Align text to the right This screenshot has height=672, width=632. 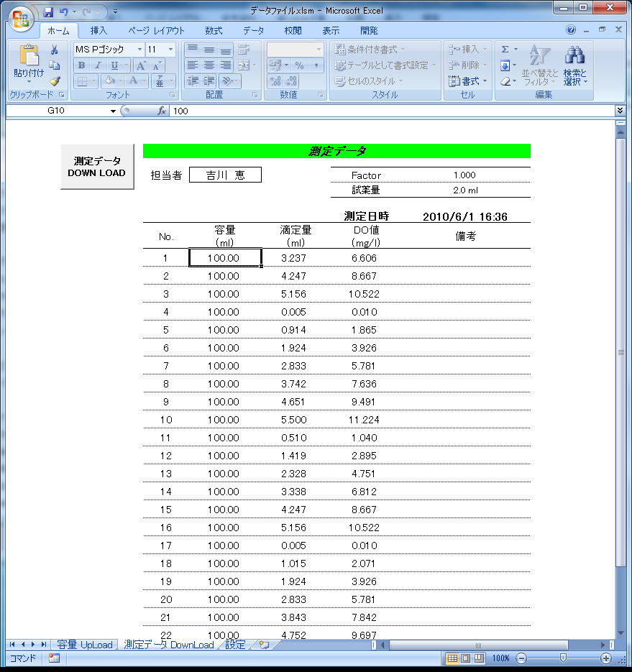(x=225, y=65)
